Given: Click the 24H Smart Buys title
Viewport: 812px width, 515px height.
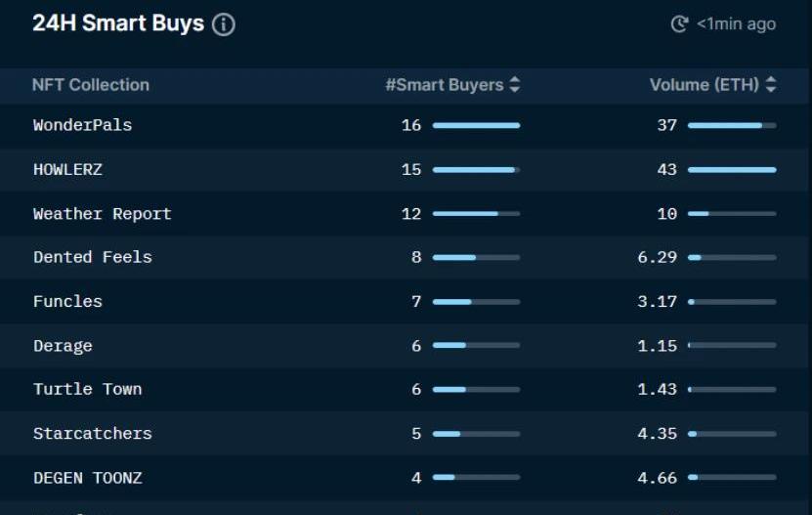Looking at the screenshot, I should click(118, 23).
